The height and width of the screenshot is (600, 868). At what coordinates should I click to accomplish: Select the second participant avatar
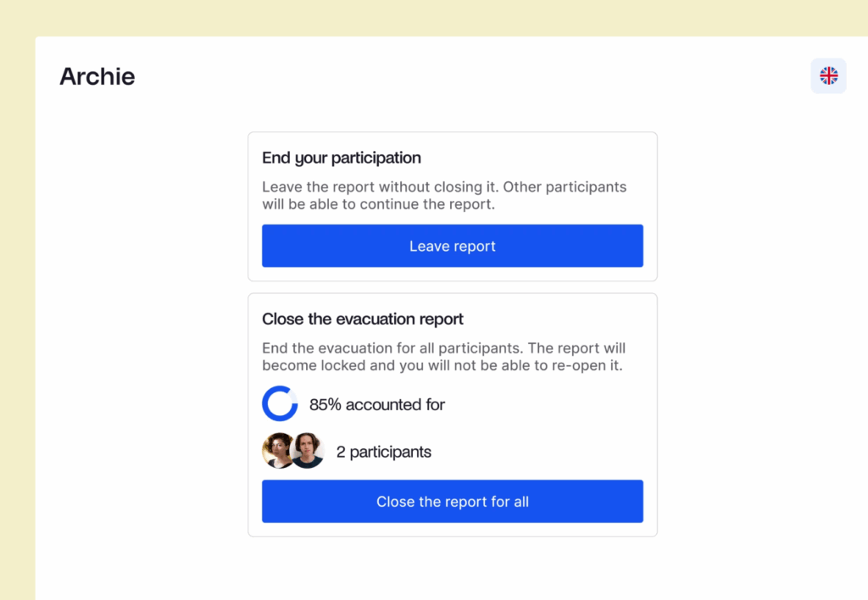(309, 451)
